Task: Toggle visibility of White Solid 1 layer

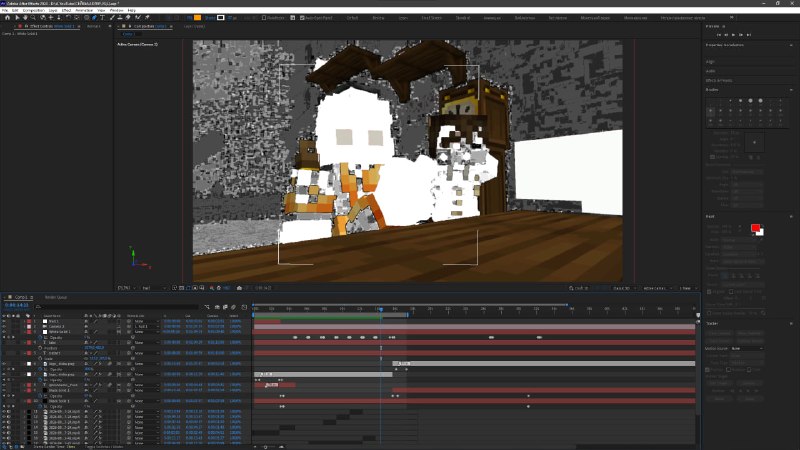Action: (4, 332)
